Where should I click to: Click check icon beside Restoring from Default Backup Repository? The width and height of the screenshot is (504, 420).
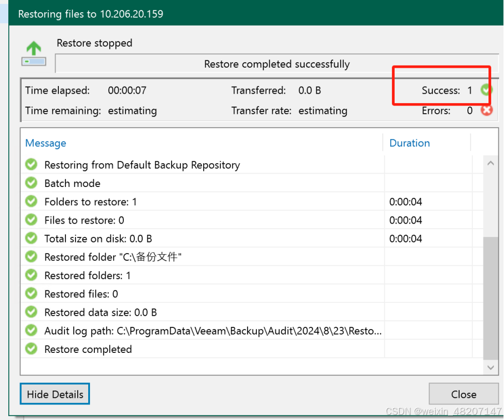[31, 165]
